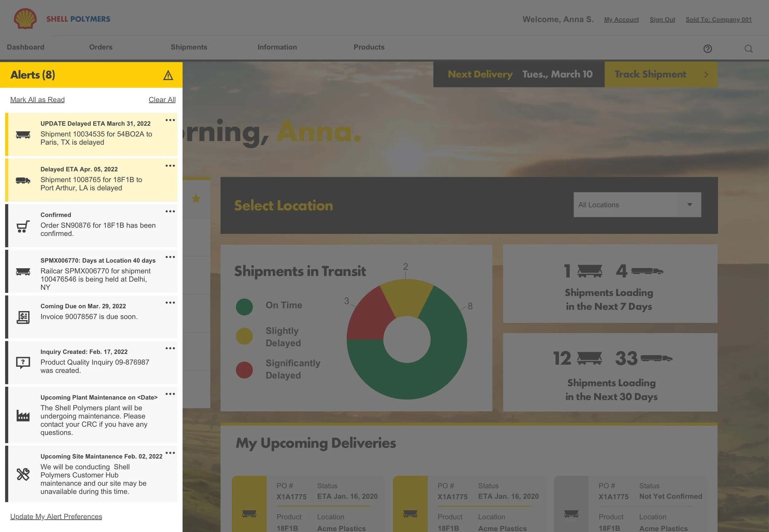The width and height of the screenshot is (769, 532).
Task: Open more options on Invoice 90078567 alert
Action: (x=170, y=303)
